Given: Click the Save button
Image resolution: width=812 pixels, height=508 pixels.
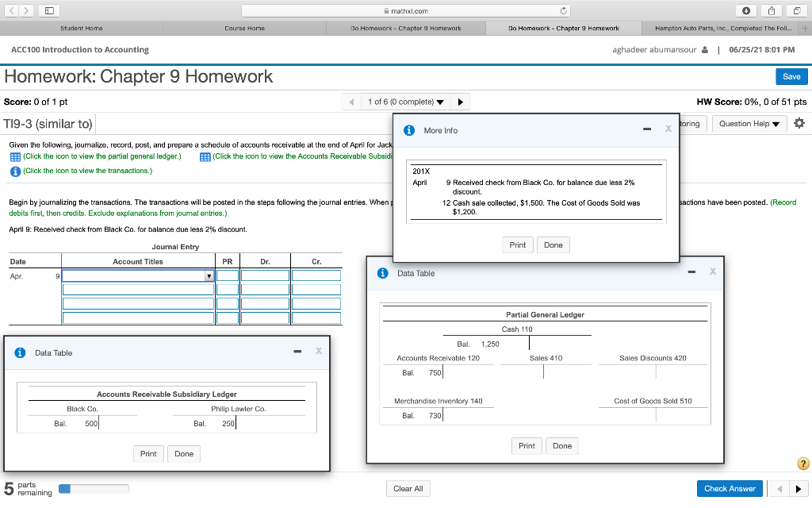Looking at the screenshot, I should [791, 77].
